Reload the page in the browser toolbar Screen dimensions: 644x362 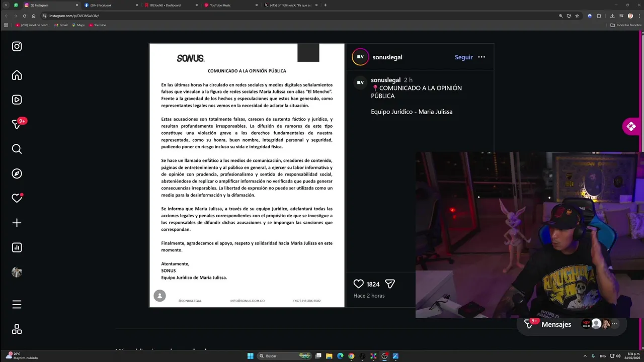click(24, 16)
